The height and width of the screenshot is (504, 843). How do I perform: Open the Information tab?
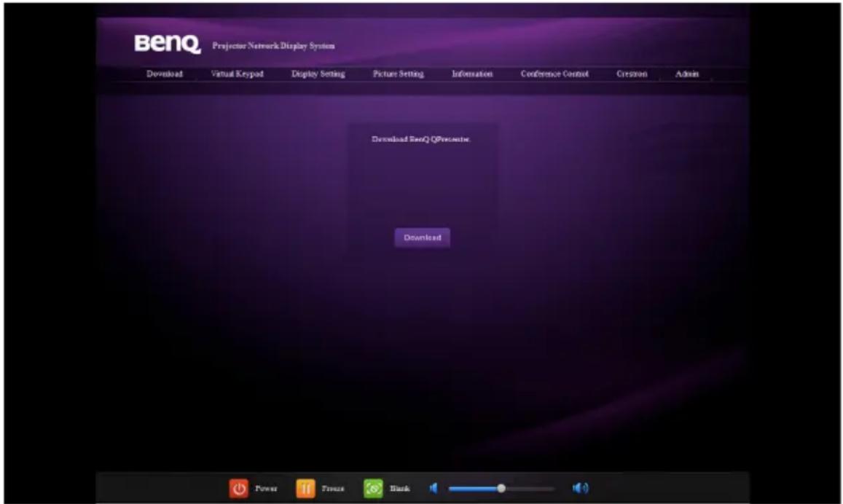click(472, 74)
